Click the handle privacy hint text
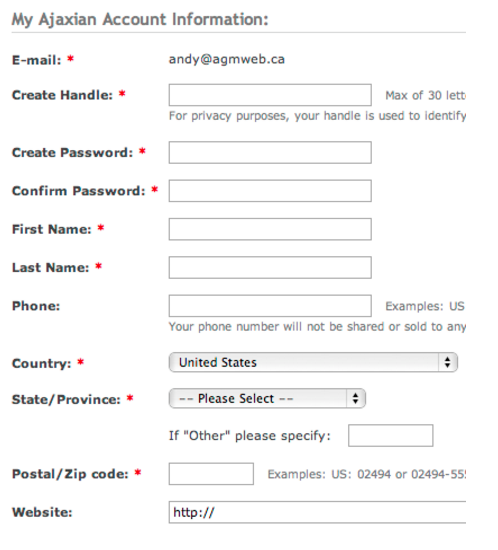The width and height of the screenshot is (498, 550). pyautogui.click(x=317, y=116)
